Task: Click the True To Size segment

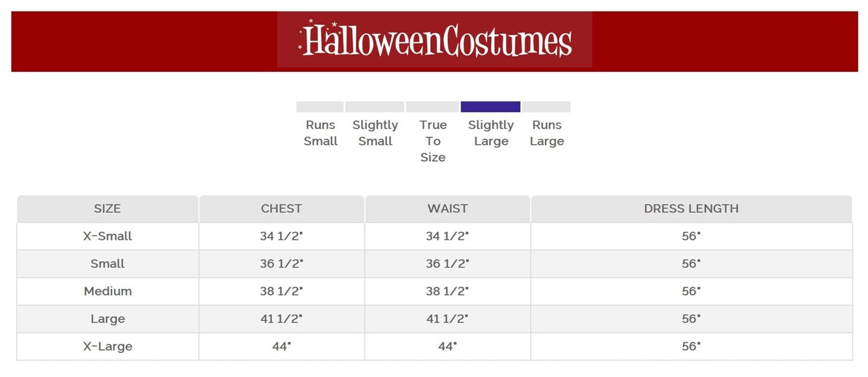Action: pos(432,107)
